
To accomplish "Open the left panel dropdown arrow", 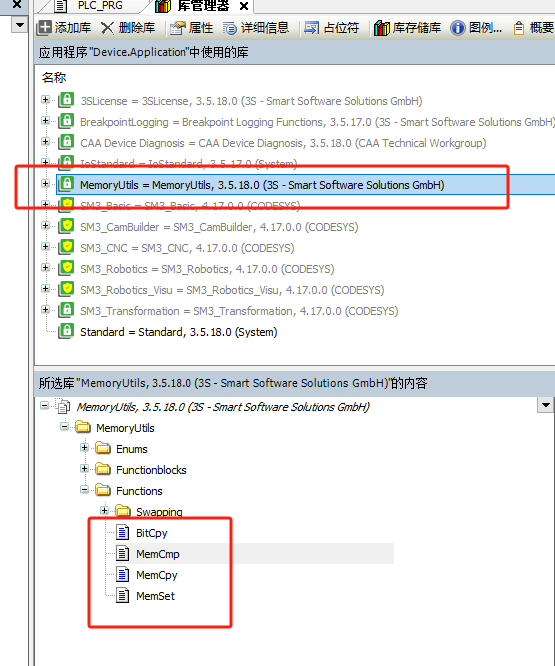I will 20,25.
